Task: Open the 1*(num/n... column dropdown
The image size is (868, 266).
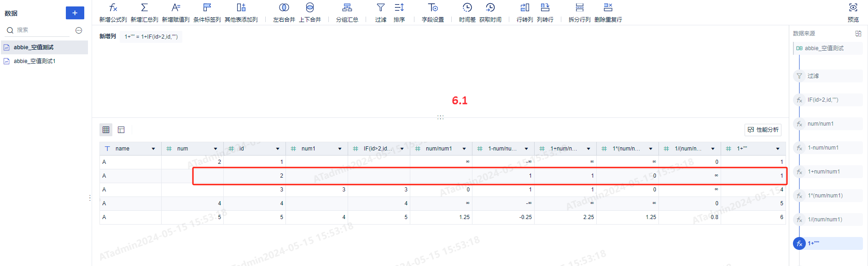Action: point(651,149)
